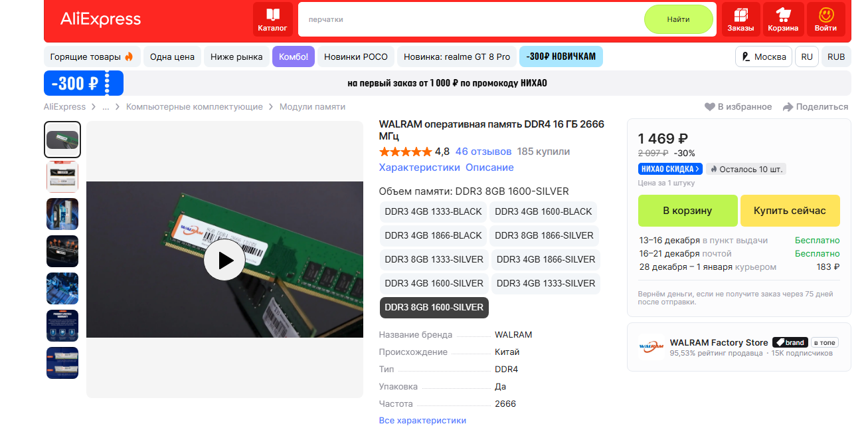The height and width of the screenshot is (440, 868).
Task: Open Все характеристики link
Action: pos(422,420)
